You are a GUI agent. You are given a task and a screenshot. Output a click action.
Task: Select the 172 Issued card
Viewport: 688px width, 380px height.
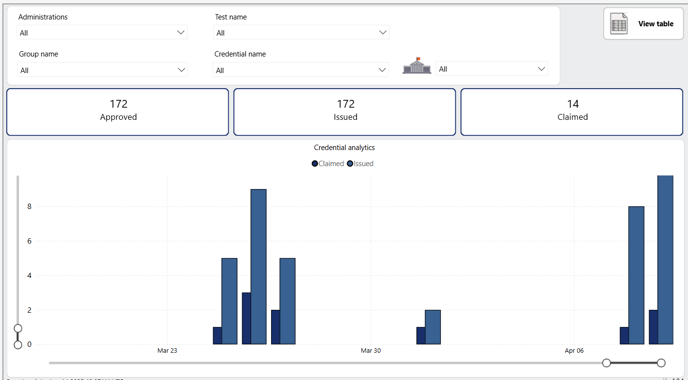tap(344, 112)
